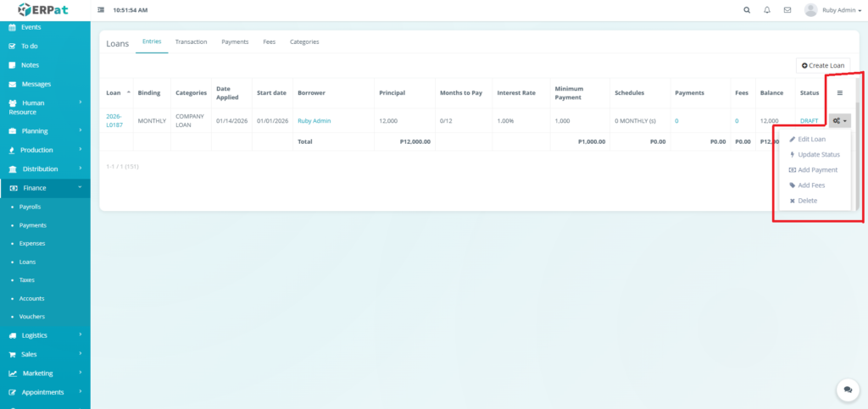This screenshot has width=868, height=409.
Task: Open the loan row gear actions dropdown
Action: (x=839, y=121)
